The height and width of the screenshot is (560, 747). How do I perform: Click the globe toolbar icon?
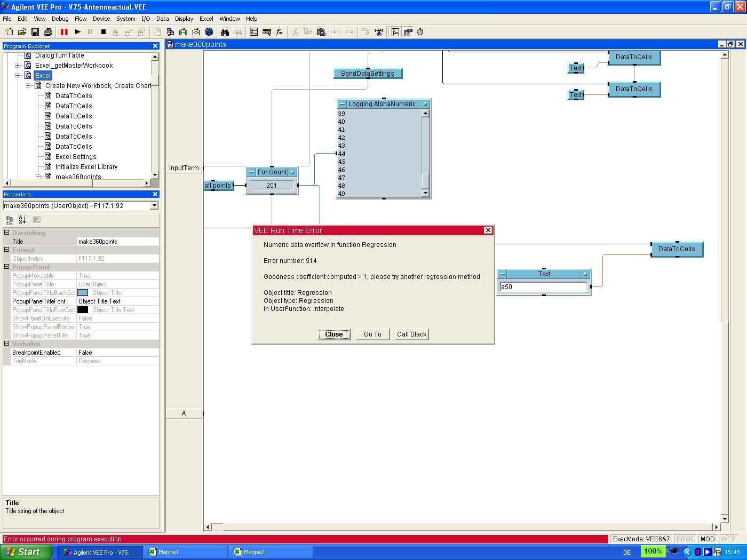(x=209, y=32)
